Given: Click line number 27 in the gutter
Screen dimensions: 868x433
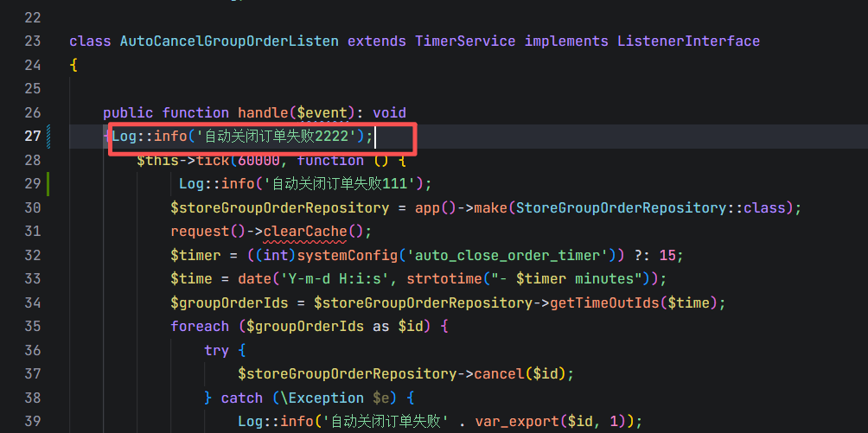Looking at the screenshot, I should coord(33,137).
